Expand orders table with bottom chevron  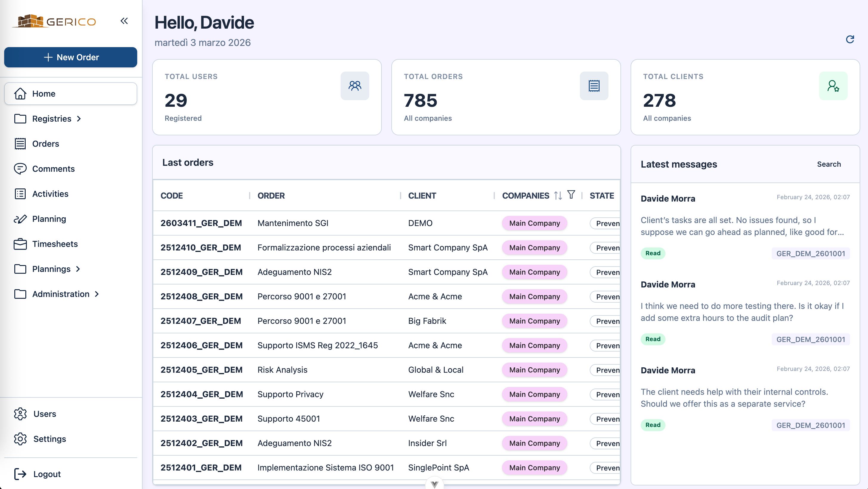[434, 484]
